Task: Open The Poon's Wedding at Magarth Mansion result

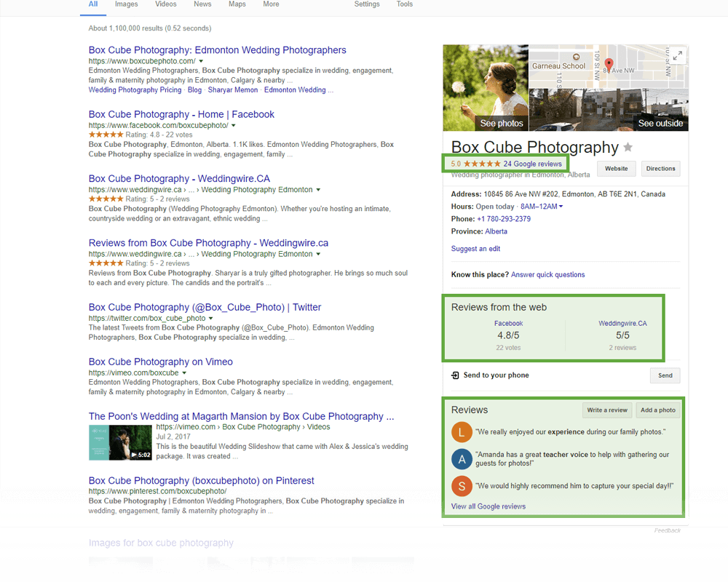Action: [242, 417]
